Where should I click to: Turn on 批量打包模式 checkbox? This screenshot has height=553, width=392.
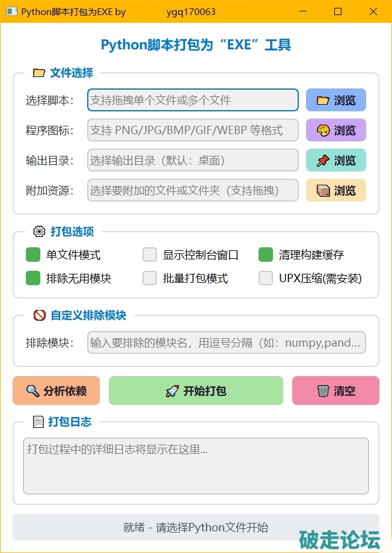point(150,279)
